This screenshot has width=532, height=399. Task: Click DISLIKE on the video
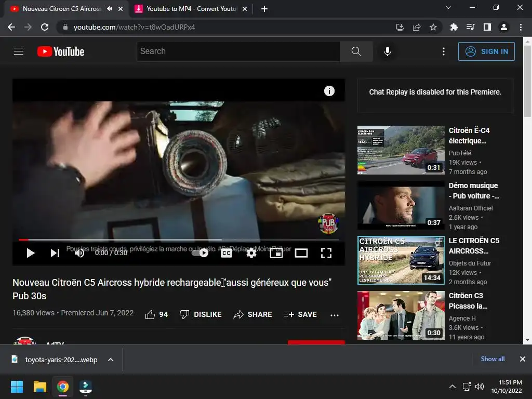(201, 314)
